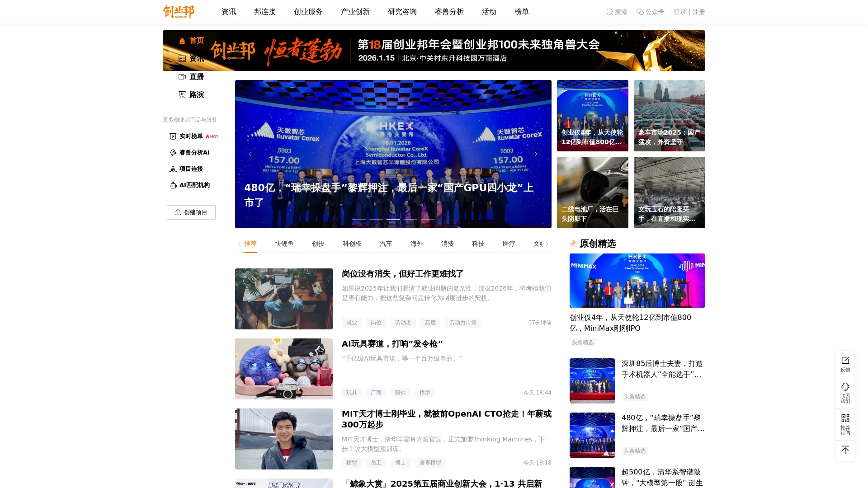Image resolution: width=868 pixels, height=488 pixels.
Task: Show the 推荐订阅 QR code icon
Action: [845, 423]
